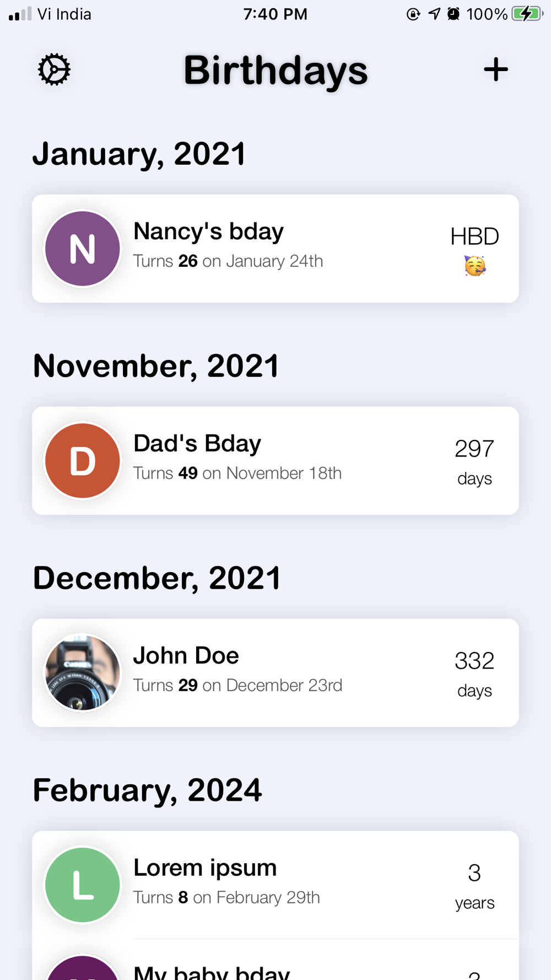Open settings via the gear icon
551x980 pixels.
pos(54,70)
